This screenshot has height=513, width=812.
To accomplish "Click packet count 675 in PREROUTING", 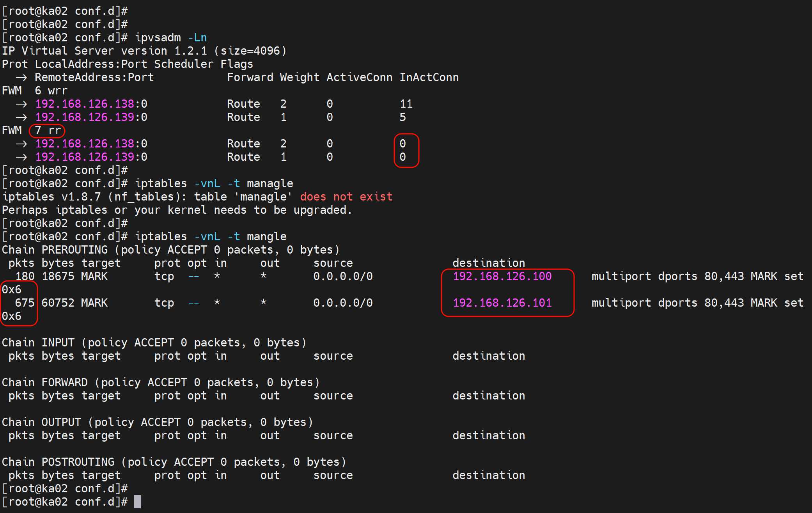I will 25,303.
